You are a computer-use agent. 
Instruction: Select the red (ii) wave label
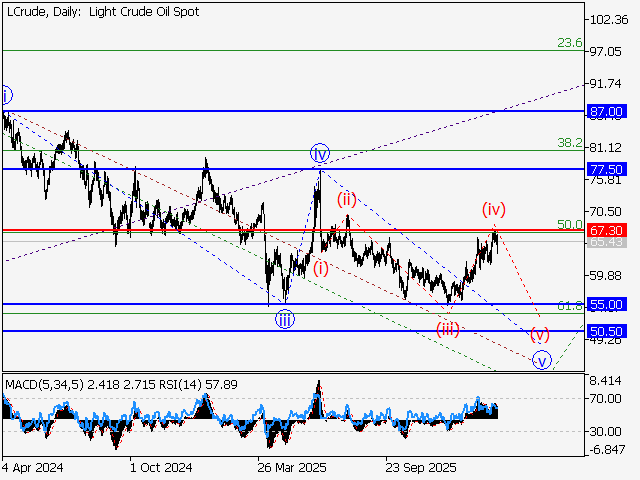point(346,200)
